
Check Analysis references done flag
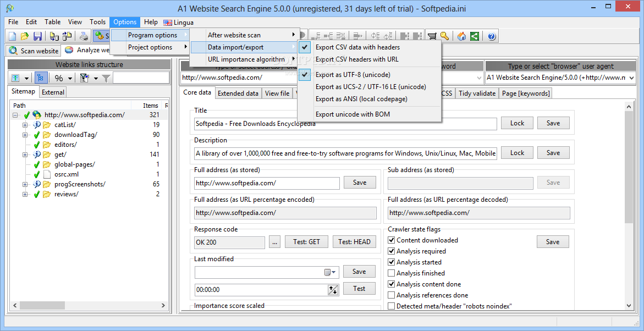392,295
